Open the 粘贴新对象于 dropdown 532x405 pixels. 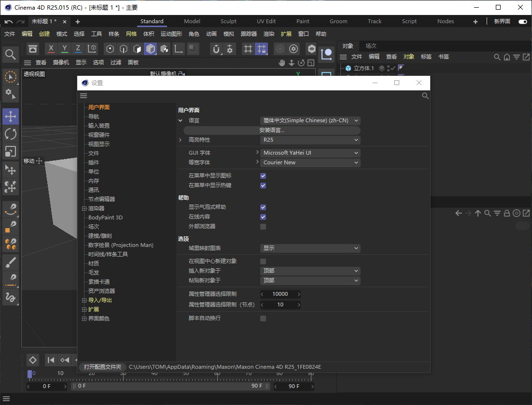click(310, 280)
